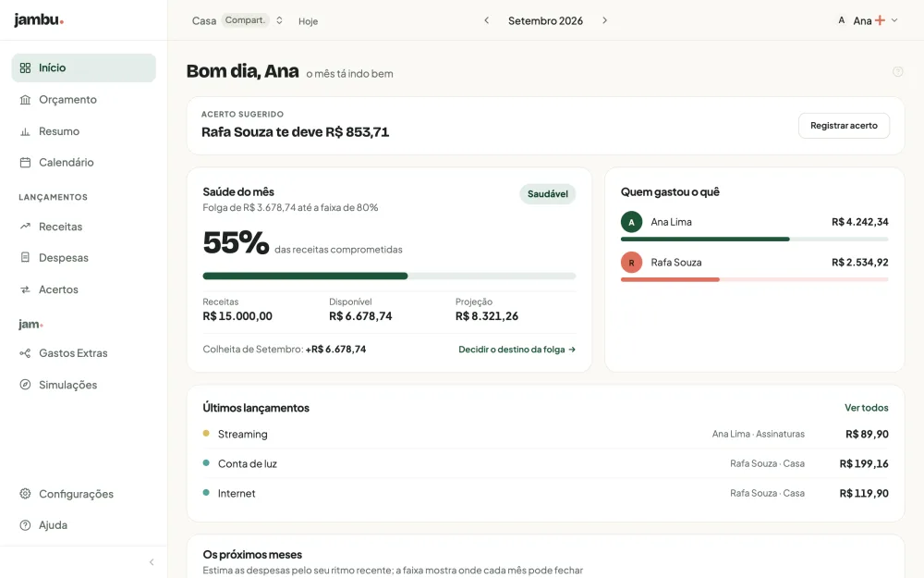Open Calendário via its calendar icon
This screenshot has width=924, height=578.
coord(25,162)
